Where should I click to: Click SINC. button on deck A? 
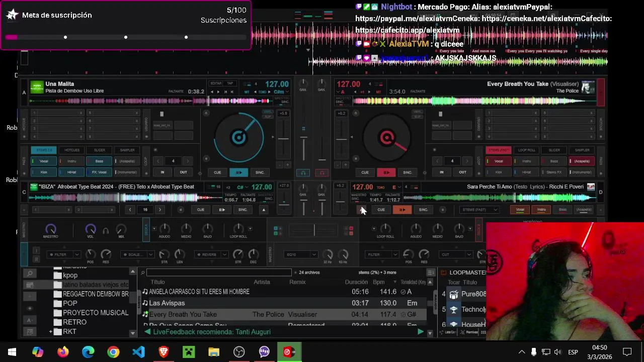click(x=260, y=172)
